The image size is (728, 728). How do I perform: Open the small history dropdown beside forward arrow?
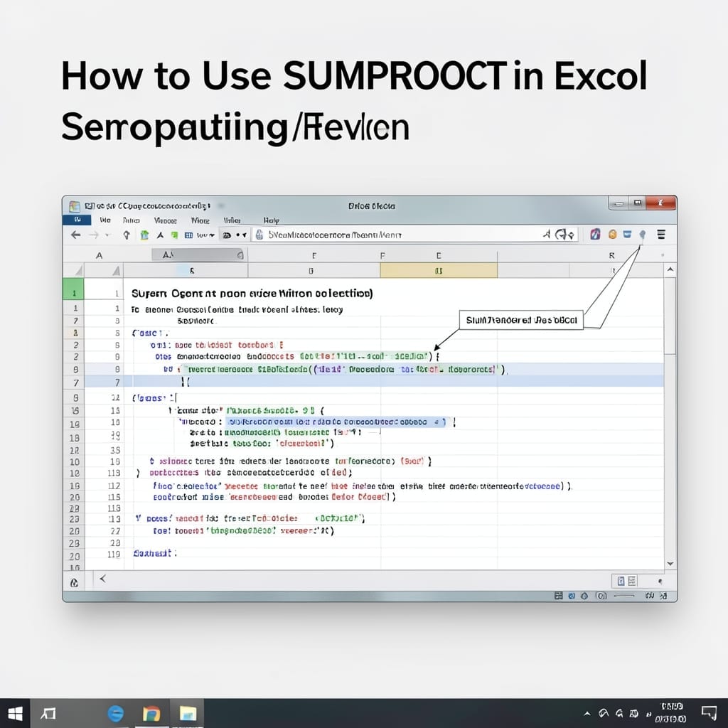pos(108,235)
